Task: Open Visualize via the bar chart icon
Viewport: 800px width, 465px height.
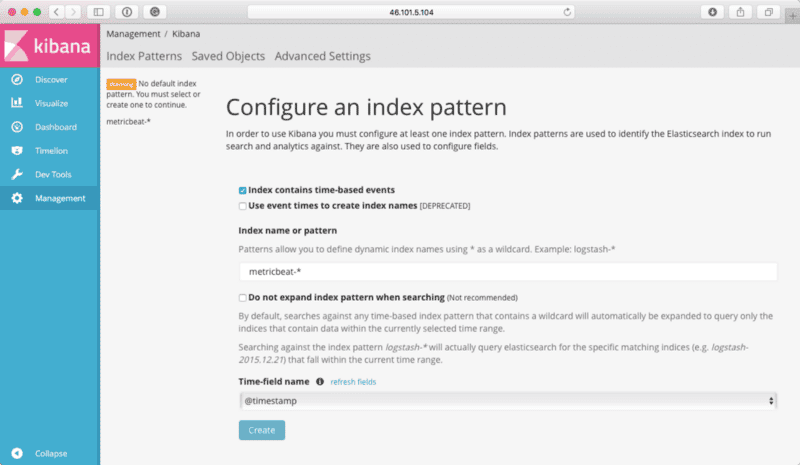Action: 17,103
